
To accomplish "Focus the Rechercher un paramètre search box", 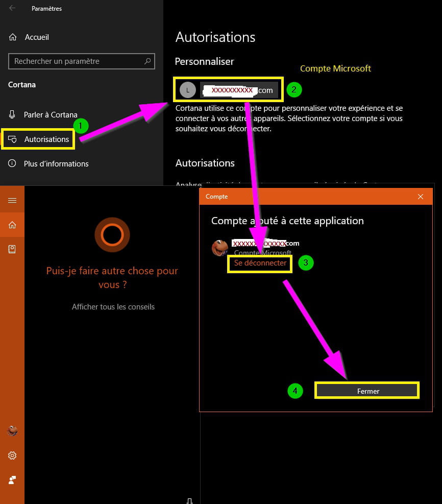I will tap(82, 61).
